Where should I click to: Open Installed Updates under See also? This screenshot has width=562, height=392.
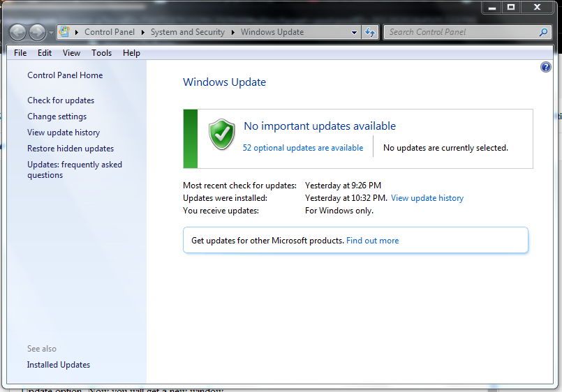[59, 365]
